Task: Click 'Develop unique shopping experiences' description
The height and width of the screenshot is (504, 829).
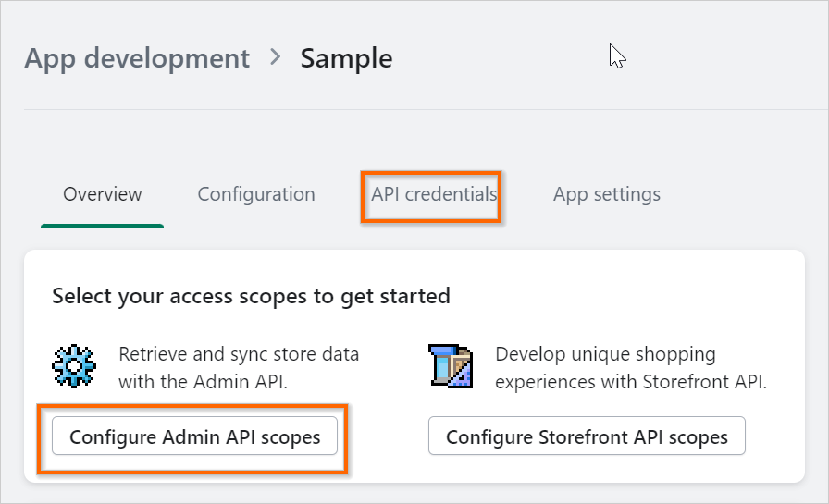Action: tap(631, 368)
